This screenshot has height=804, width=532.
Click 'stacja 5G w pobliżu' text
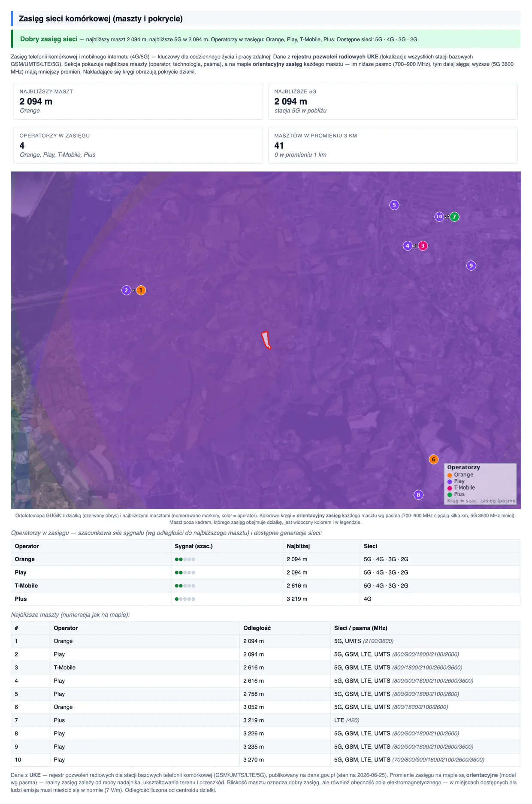coord(300,111)
